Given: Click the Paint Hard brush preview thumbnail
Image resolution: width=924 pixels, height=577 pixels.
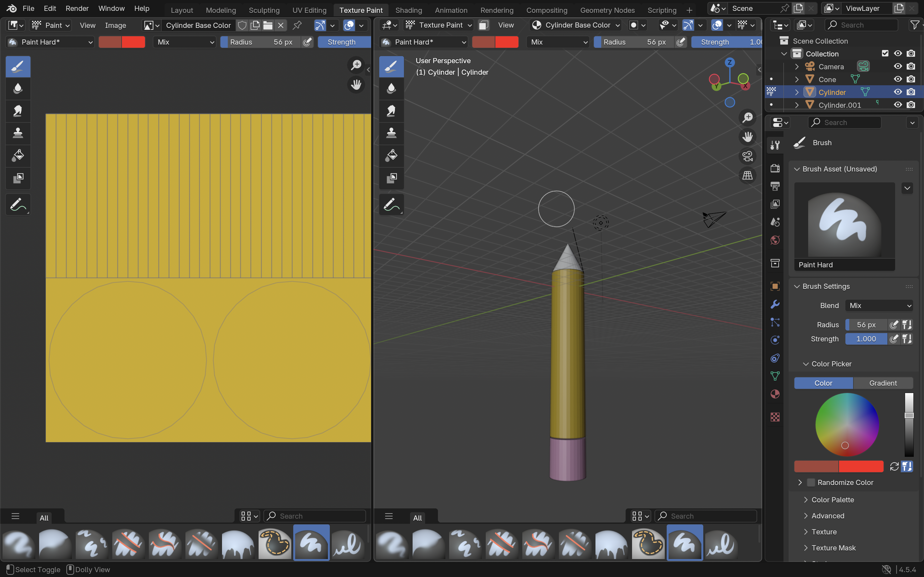Looking at the screenshot, I should pyautogui.click(x=844, y=220).
